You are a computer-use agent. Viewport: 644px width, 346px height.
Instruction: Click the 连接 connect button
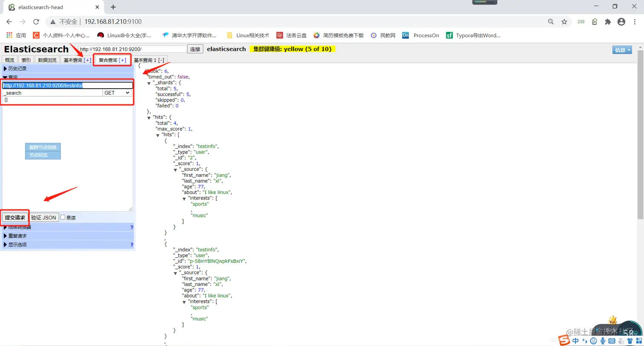click(195, 49)
